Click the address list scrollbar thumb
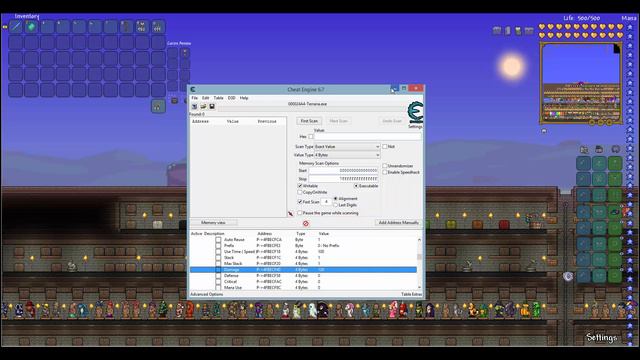This screenshot has width=640, height=360. 419,257
